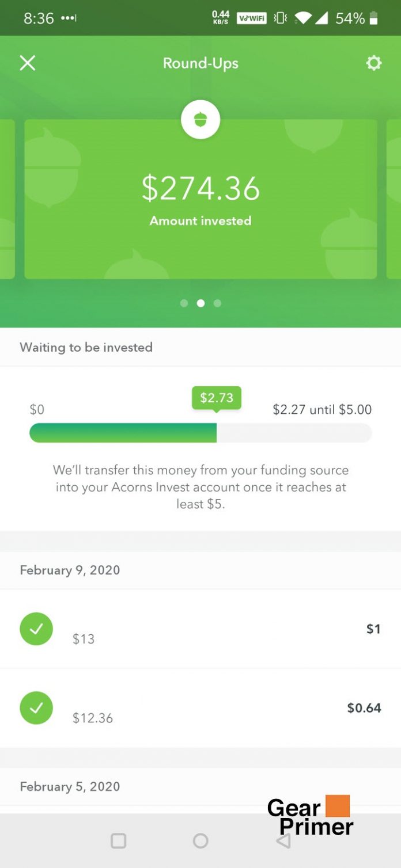Expand the February 5, 2020 section header
This screenshot has height=868, width=401.
[70, 787]
